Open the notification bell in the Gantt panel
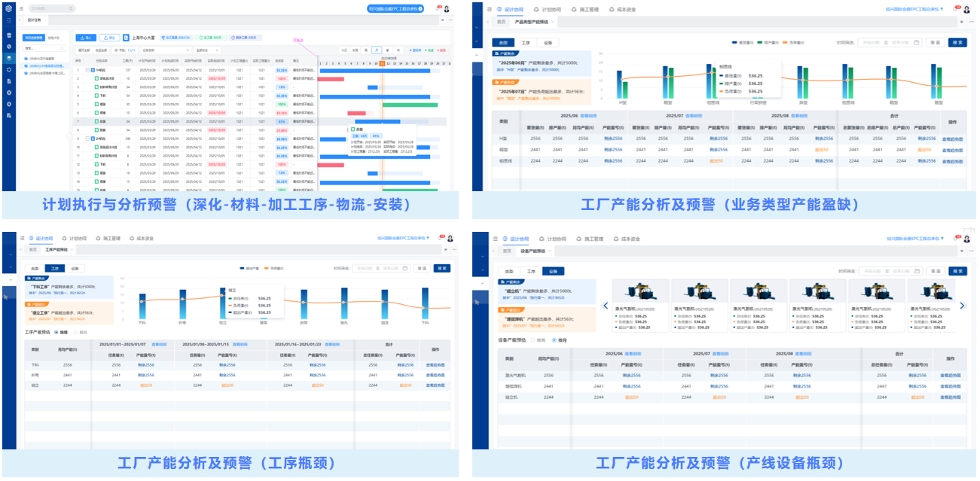Screen dimensions: 980x481 [x=435, y=8]
